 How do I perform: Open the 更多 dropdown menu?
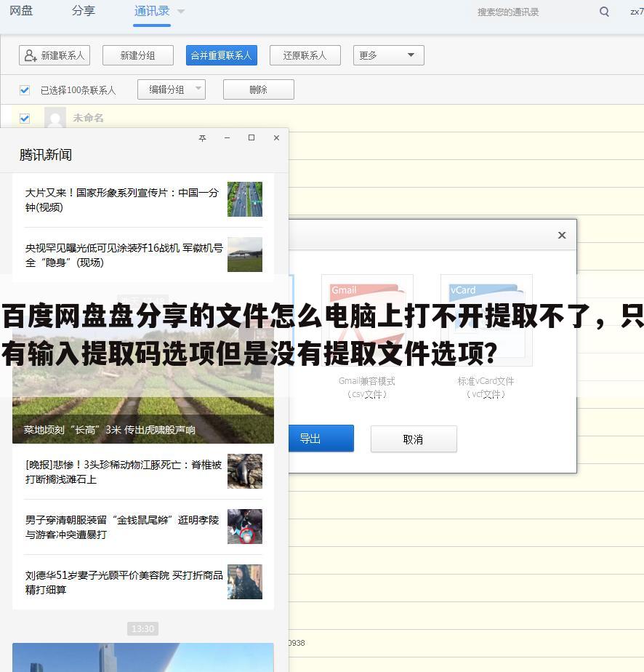[388, 55]
